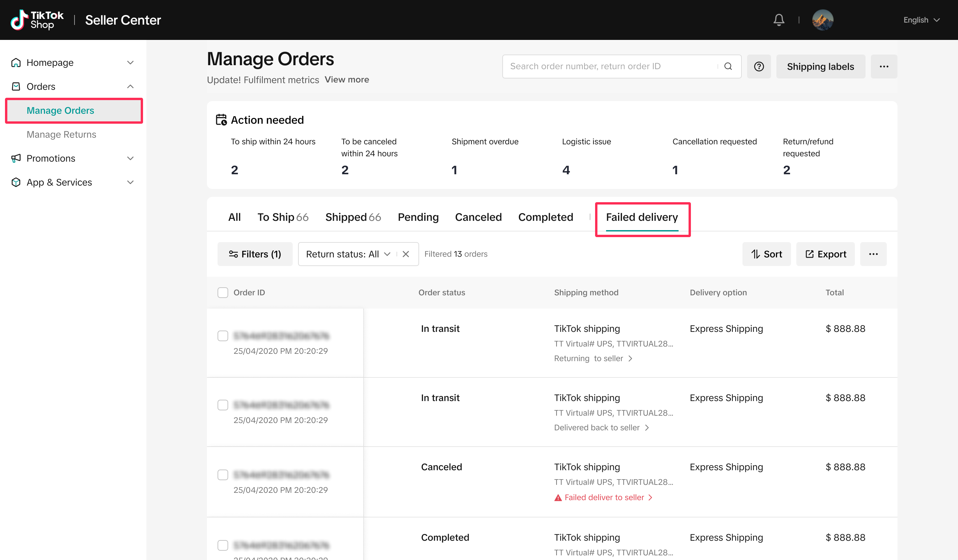Image resolution: width=958 pixels, height=560 pixels.
Task: Open the Completed orders tab
Action: tap(545, 217)
